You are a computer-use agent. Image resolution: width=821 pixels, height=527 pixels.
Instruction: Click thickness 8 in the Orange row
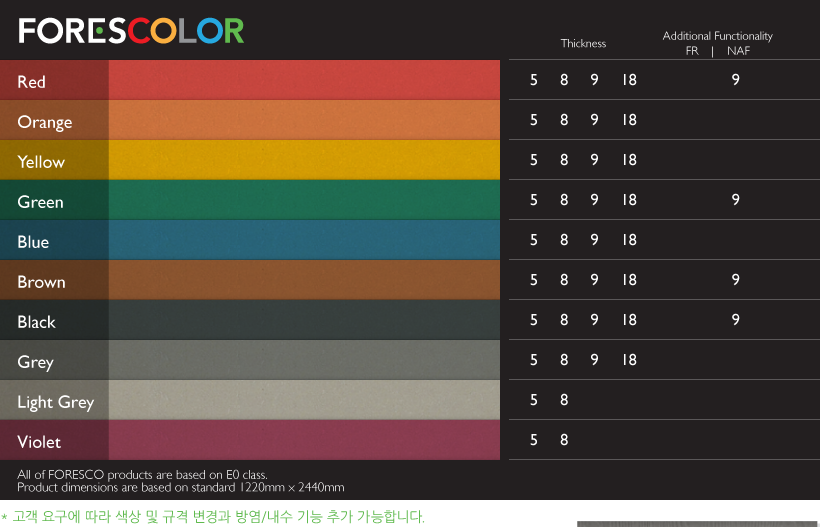564,120
